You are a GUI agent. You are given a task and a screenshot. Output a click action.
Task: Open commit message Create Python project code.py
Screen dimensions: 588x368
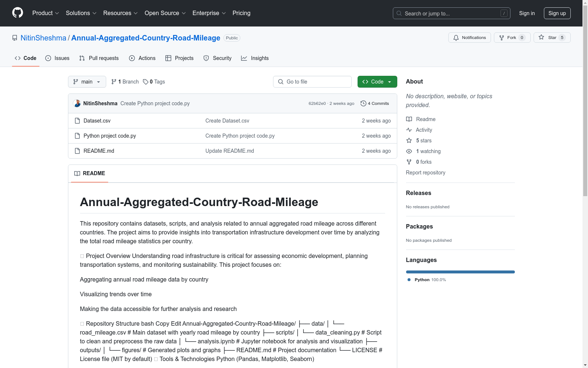pos(155,103)
